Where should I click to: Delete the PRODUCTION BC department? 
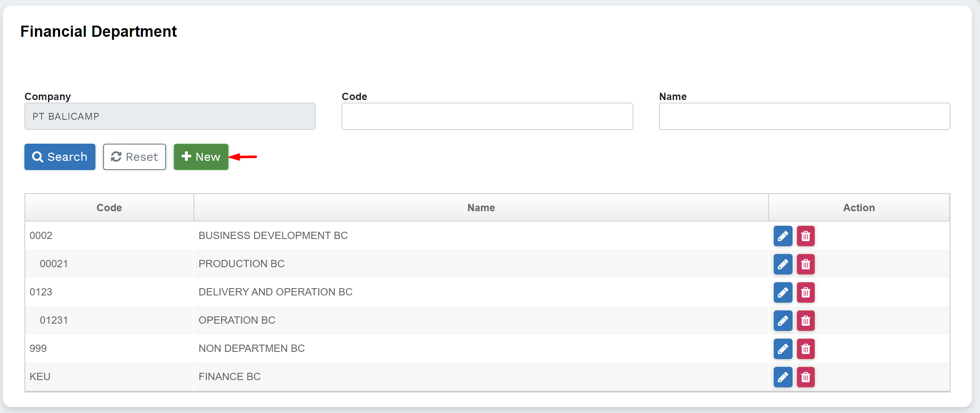tap(805, 264)
